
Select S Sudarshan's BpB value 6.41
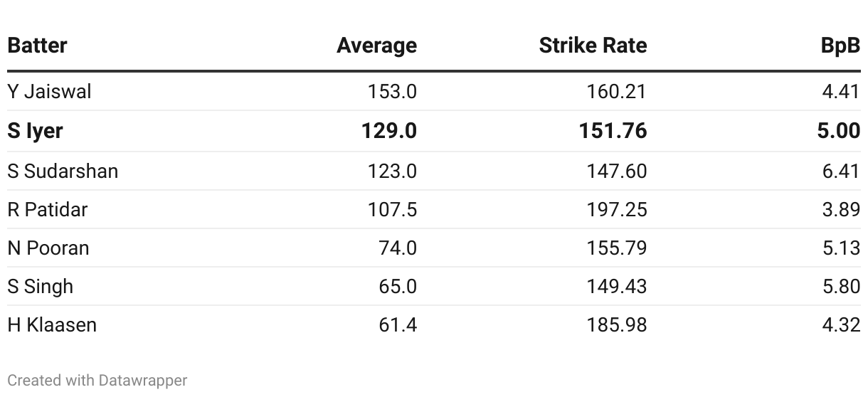(841, 171)
